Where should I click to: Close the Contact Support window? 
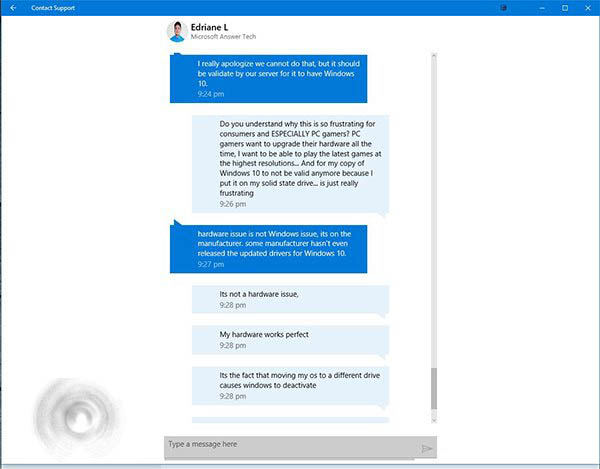point(588,8)
